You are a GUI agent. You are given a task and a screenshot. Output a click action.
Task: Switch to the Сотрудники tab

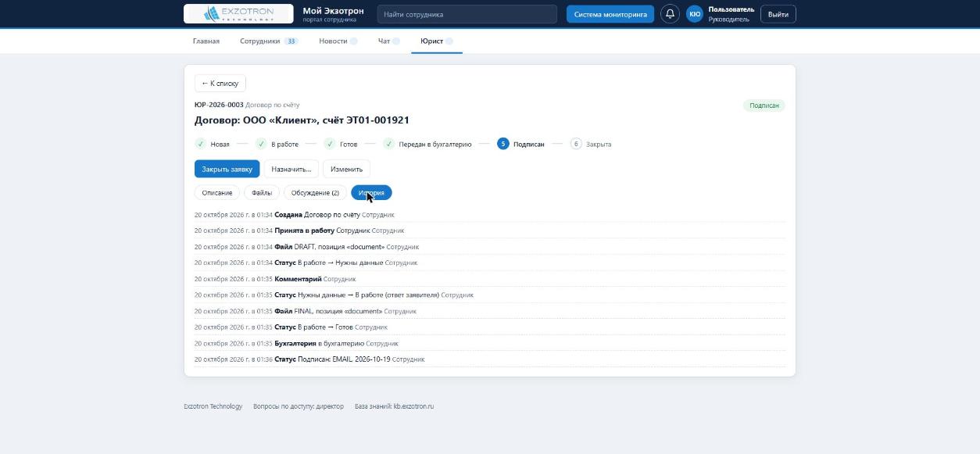[269, 41]
